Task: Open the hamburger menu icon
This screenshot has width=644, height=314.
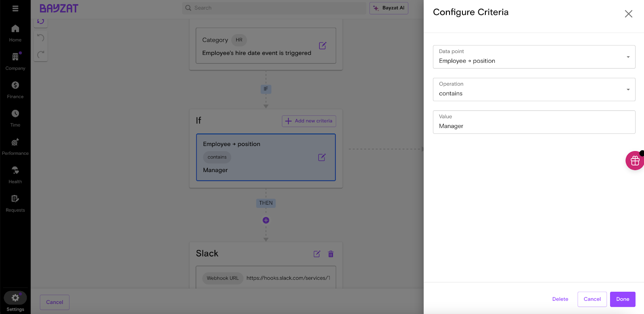Action: click(15, 8)
